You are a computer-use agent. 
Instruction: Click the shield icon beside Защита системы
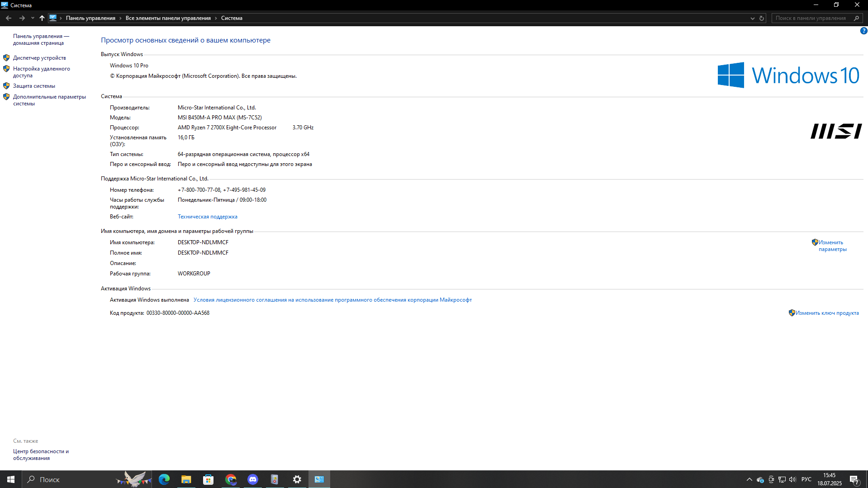pyautogui.click(x=6, y=86)
